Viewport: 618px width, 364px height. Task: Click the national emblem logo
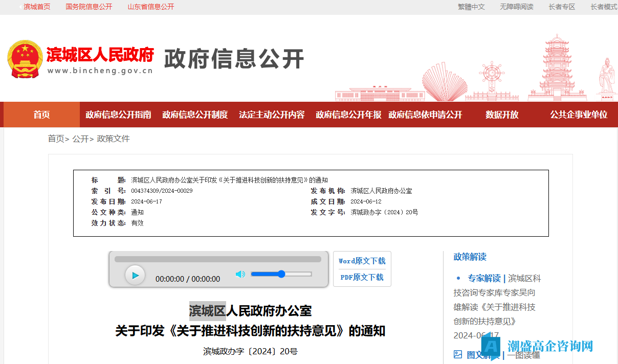[25, 59]
